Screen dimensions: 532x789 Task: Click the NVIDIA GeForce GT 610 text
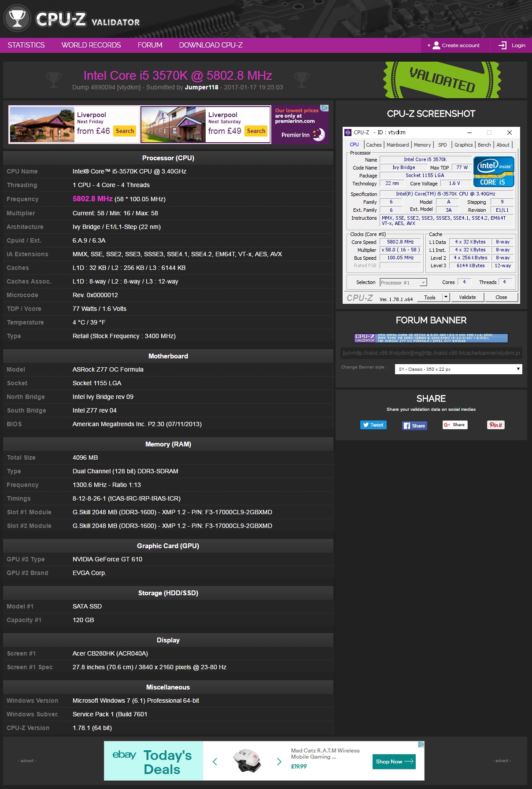tap(107, 559)
